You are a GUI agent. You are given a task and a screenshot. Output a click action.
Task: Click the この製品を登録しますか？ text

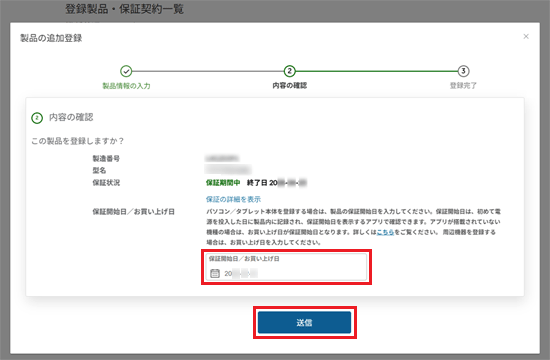click(78, 141)
